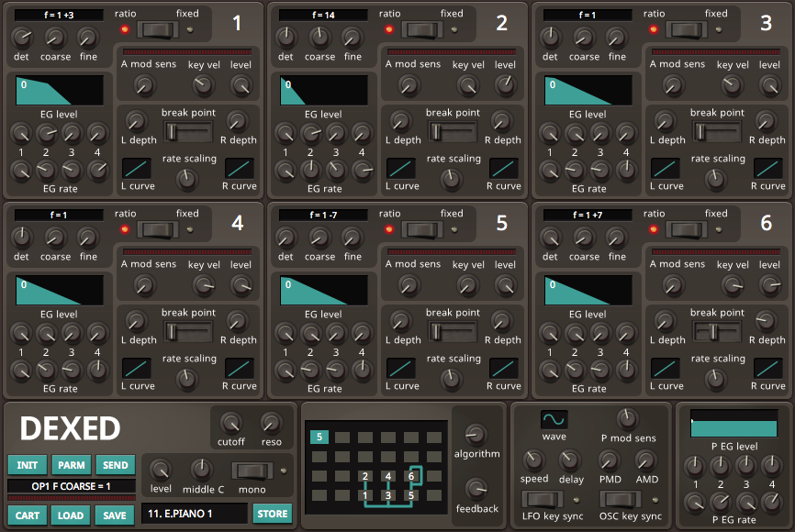Viewport: 795px width, 532px height.
Task: Click operator 4 break point slider
Action: [188, 332]
